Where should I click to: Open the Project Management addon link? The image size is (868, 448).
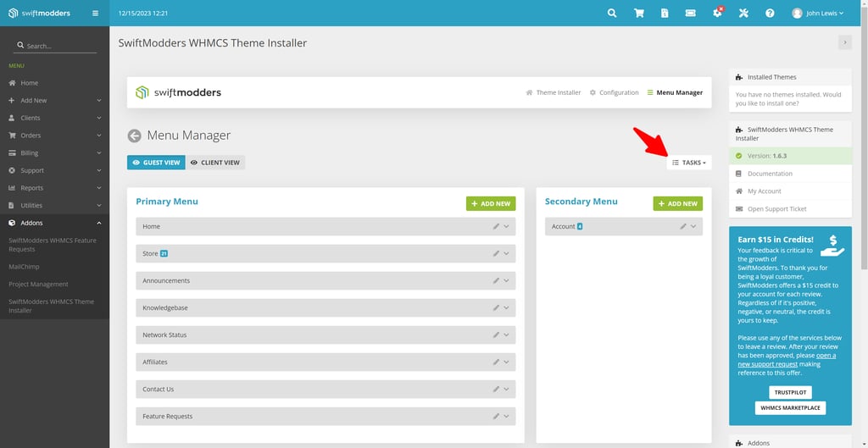tap(38, 285)
